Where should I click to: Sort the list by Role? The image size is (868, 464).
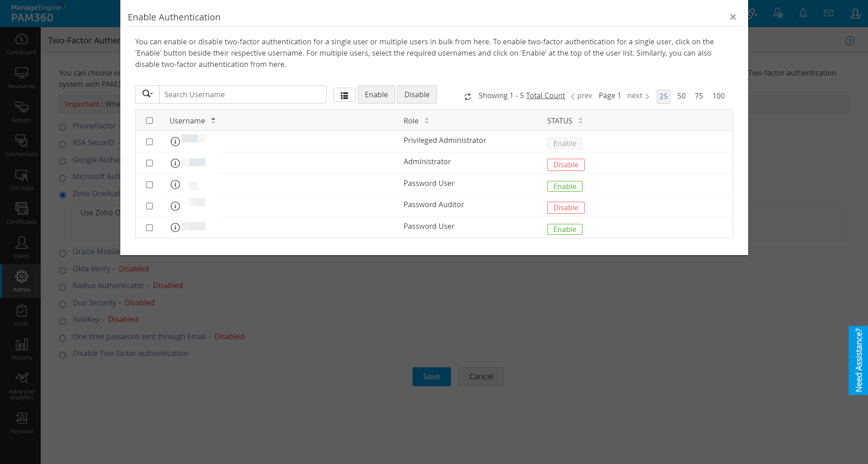point(427,121)
